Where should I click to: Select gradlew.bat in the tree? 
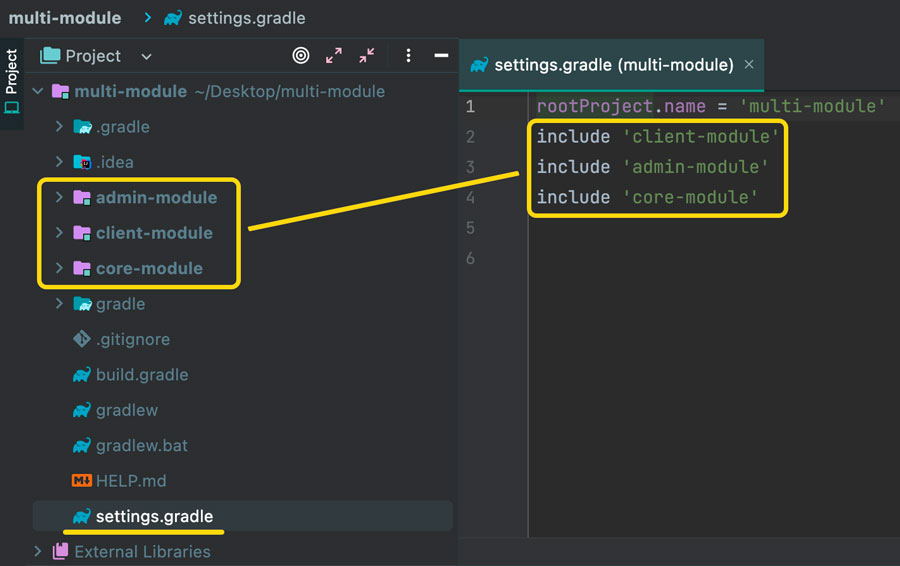tap(142, 445)
